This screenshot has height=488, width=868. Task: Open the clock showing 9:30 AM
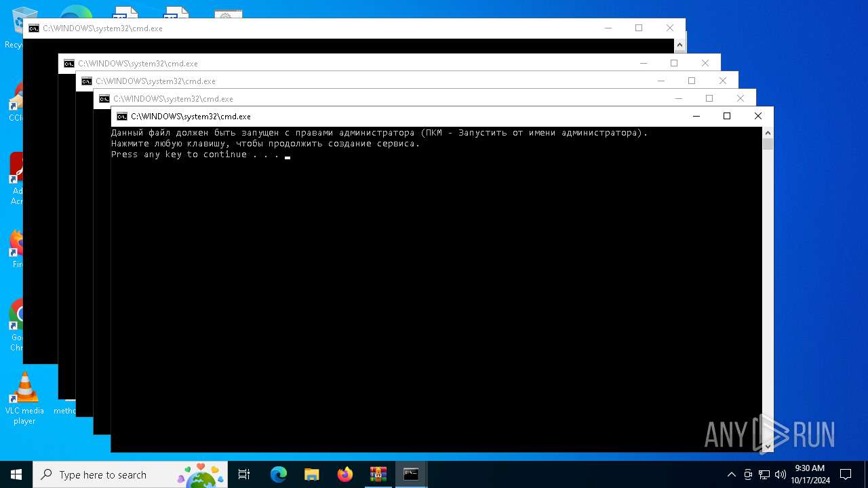coord(810,474)
